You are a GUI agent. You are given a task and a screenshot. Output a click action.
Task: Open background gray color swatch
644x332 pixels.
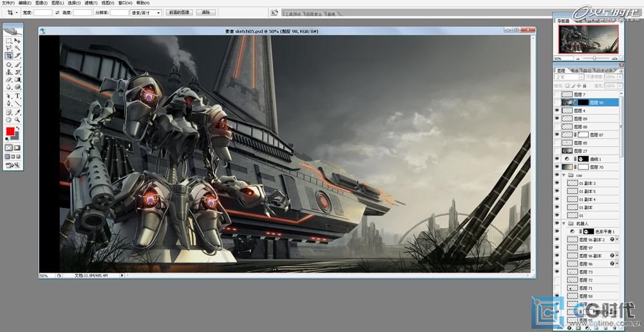pyautogui.click(x=16, y=137)
